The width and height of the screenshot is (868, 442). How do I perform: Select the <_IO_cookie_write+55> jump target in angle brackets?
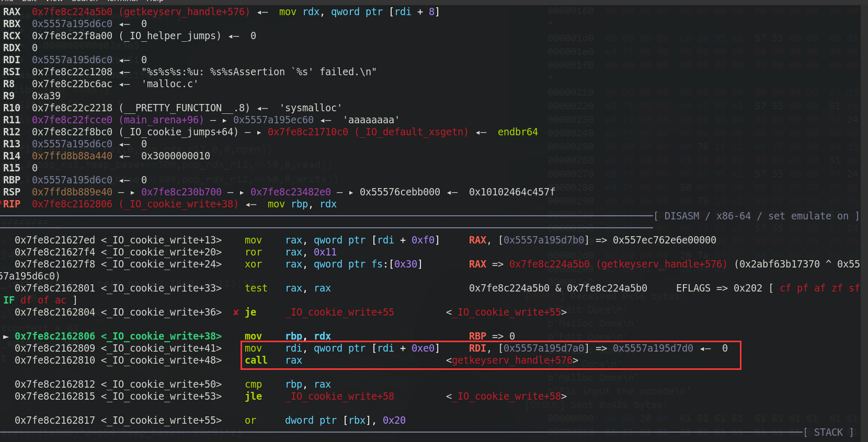pos(506,312)
